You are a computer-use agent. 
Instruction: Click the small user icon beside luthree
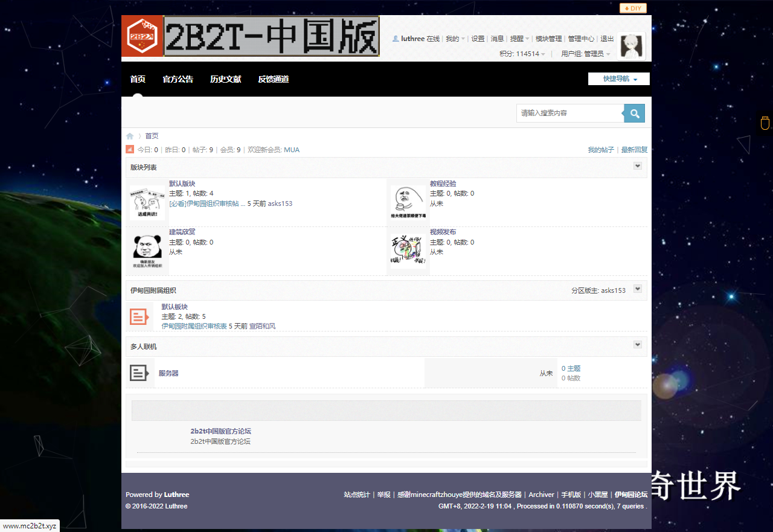[396, 39]
